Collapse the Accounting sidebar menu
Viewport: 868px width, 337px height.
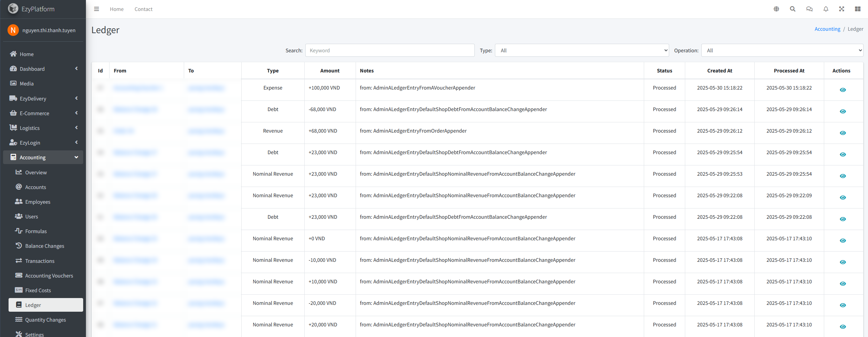(43, 157)
